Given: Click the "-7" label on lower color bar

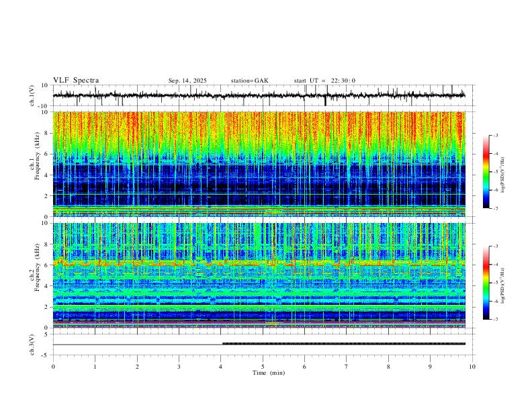Looking at the screenshot, I should click(x=496, y=320).
